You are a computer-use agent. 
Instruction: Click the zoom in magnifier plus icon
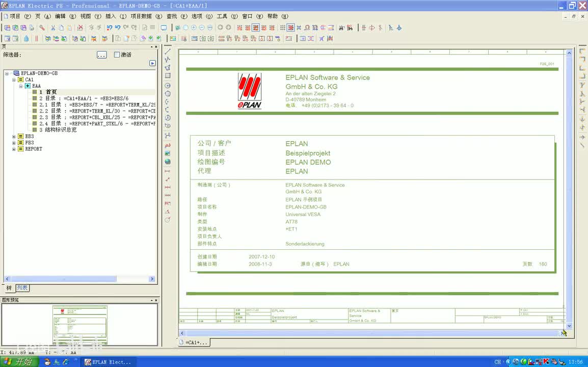click(x=194, y=28)
